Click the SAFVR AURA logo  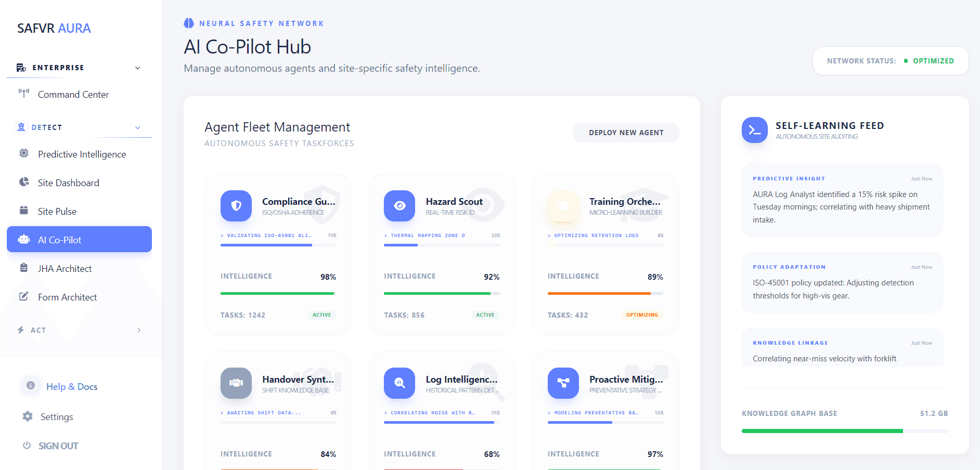coord(54,28)
